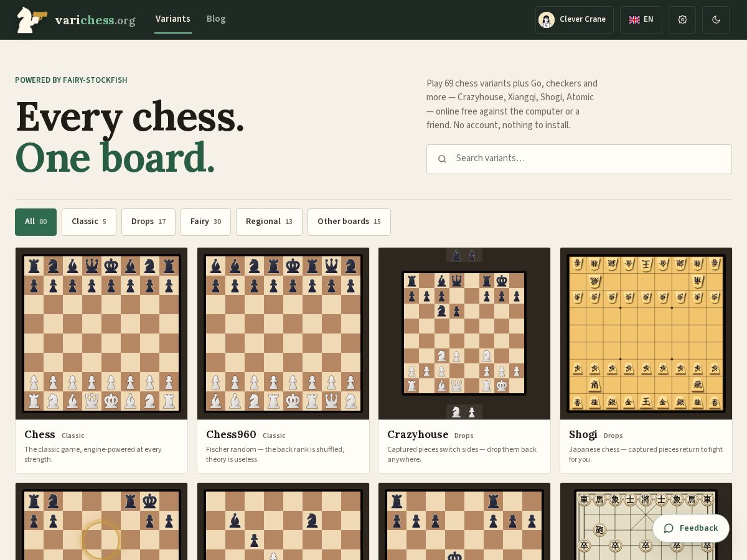
Task: Filter by Classic variants
Action: click(89, 222)
